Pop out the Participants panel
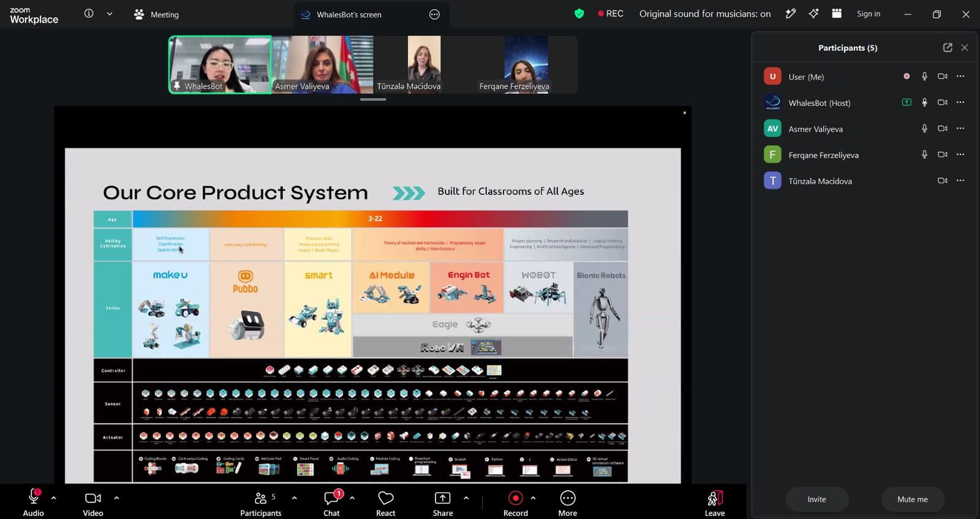This screenshot has height=519, width=980. tap(948, 48)
